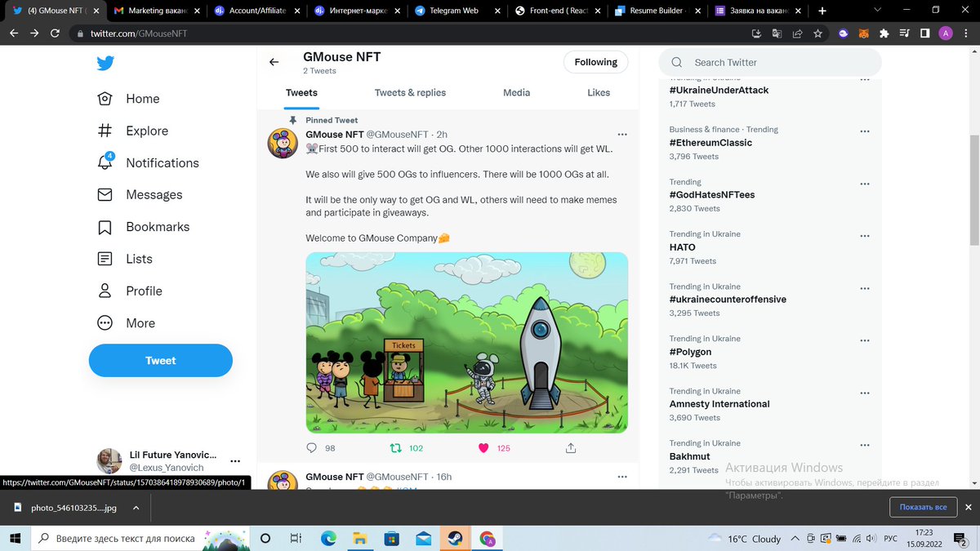Open the #UkraineUnderAttack trending topic
980x551 pixels.
coord(719,91)
